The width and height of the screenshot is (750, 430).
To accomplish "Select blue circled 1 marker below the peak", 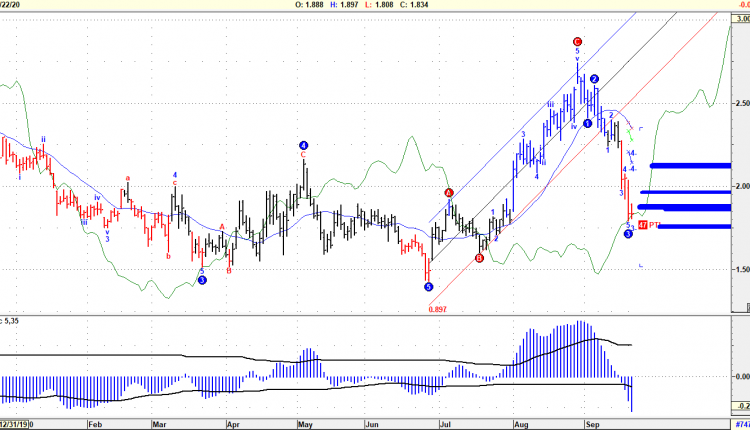I will point(587,123).
